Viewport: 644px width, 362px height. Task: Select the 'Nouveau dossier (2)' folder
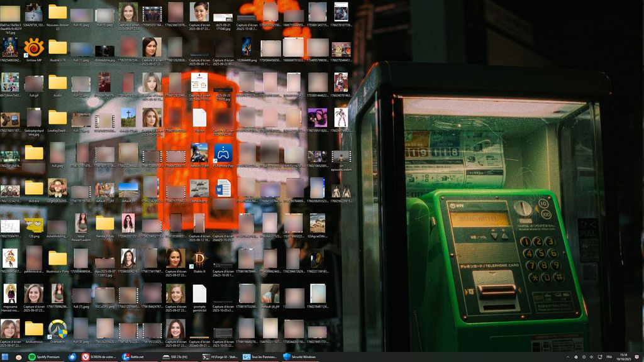[57, 16]
